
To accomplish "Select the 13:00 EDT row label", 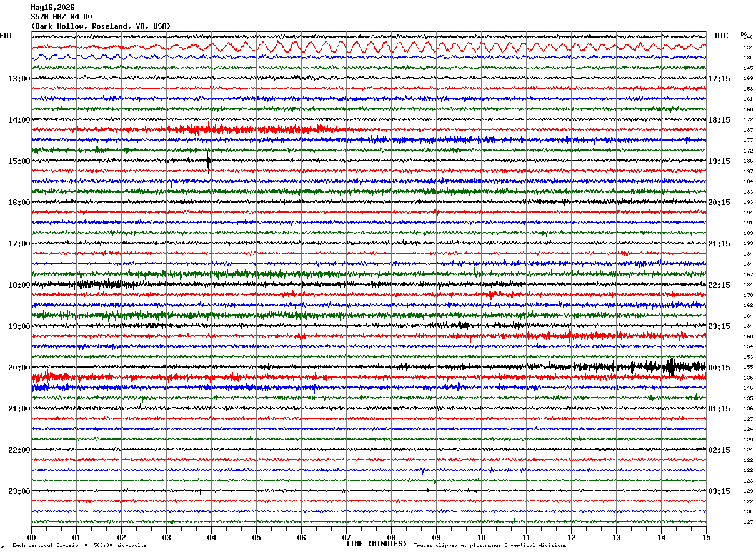I will [19, 79].
